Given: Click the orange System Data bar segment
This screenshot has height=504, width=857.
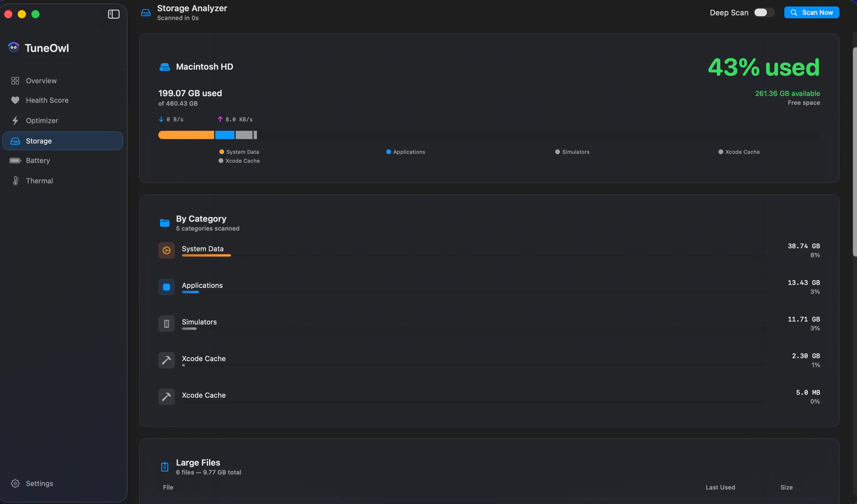Looking at the screenshot, I should tap(186, 135).
